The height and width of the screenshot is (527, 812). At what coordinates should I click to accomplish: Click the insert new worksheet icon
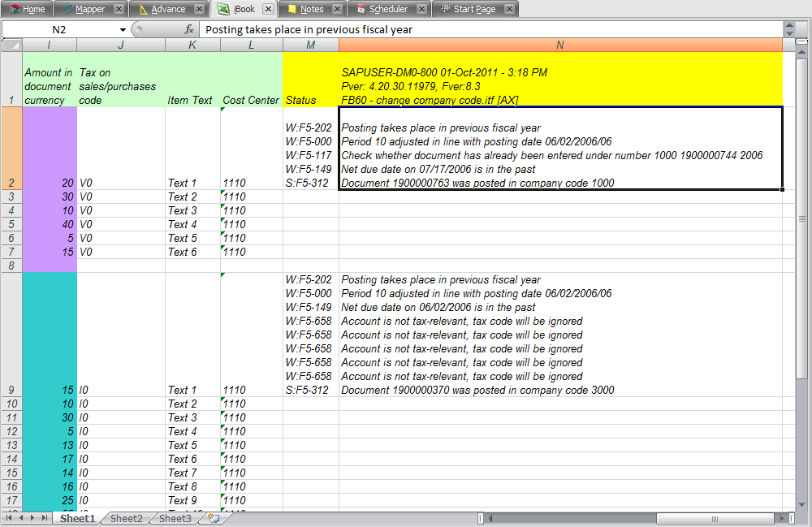213,518
